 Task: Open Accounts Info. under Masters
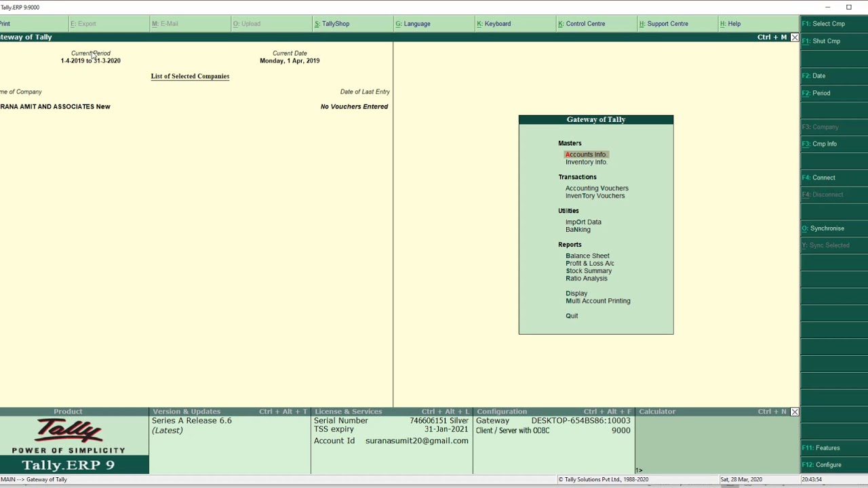pyautogui.click(x=587, y=155)
